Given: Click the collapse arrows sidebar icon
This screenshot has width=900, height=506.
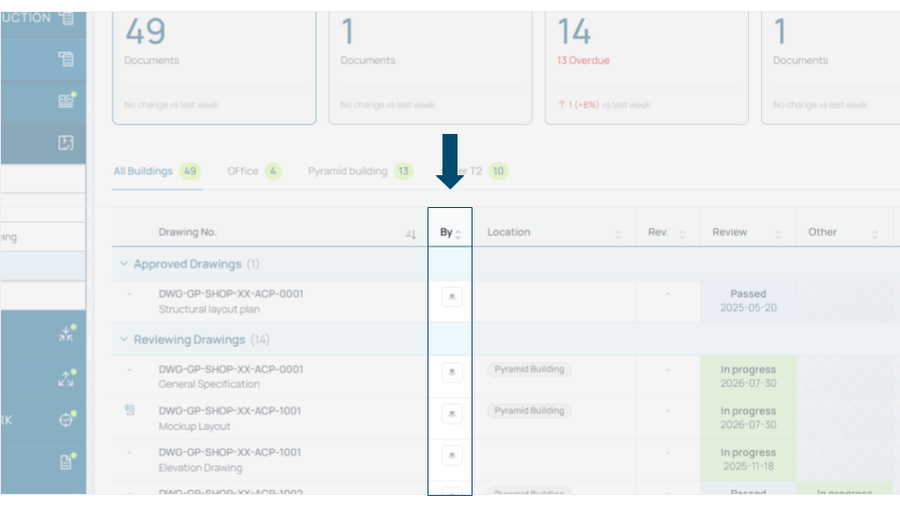Looking at the screenshot, I should [67, 334].
